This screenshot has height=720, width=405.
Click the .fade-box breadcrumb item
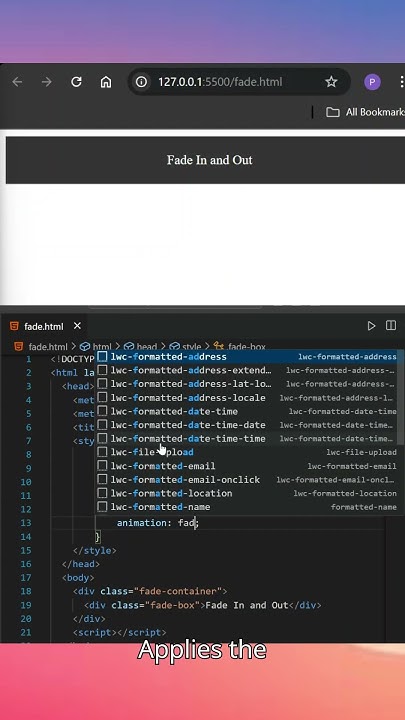click(246, 347)
